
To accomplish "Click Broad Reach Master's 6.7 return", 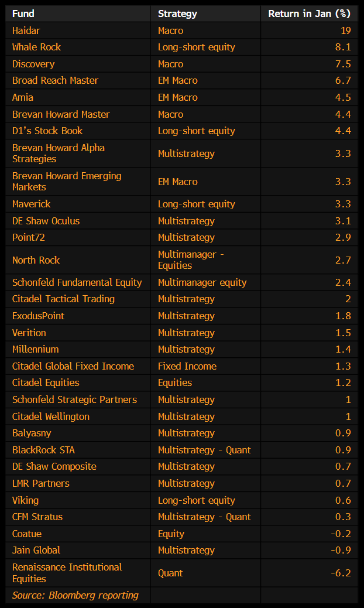I will pos(343,81).
